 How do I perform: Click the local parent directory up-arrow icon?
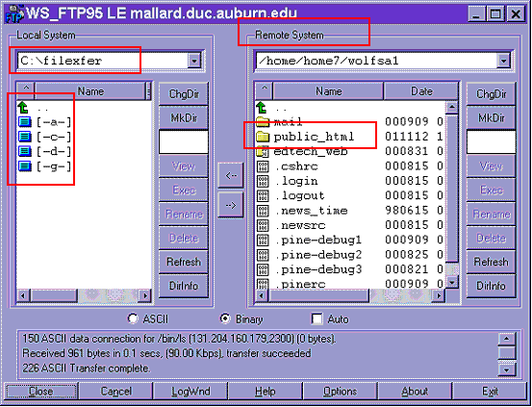point(23,107)
